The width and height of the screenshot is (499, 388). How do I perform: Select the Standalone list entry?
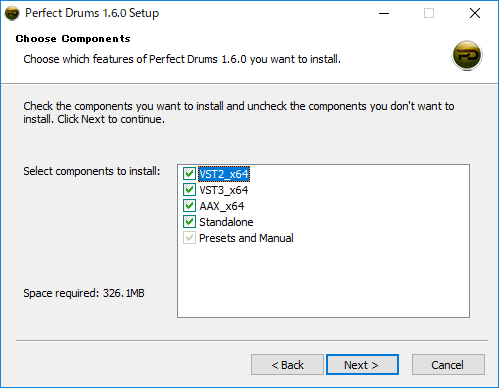226,222
